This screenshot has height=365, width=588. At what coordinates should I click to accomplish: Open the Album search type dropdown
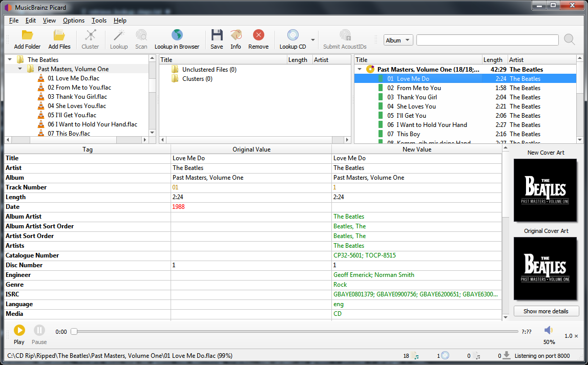point(398,40)
